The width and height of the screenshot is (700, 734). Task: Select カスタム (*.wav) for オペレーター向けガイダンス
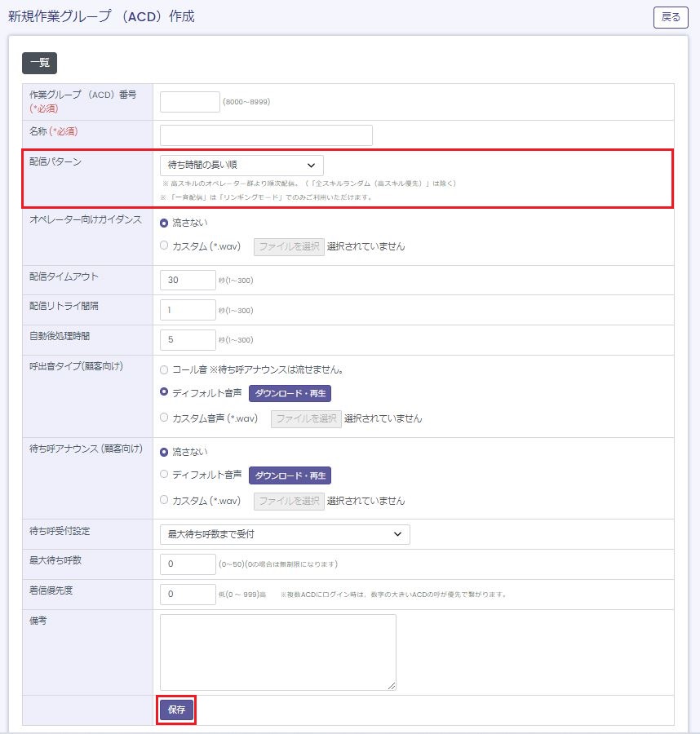pyautogui.click(x=165, y=245)
